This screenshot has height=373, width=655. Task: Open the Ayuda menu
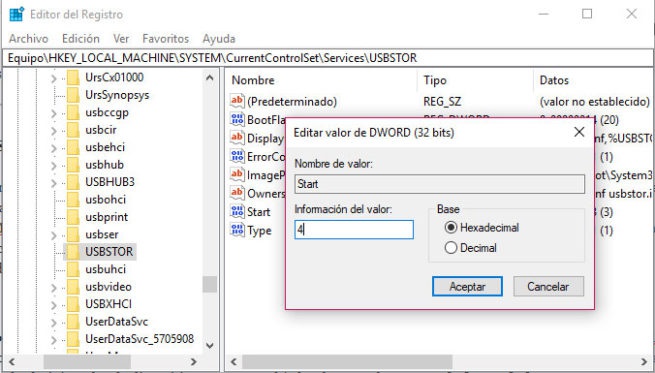pyautogui.click(x=219, y=38)
